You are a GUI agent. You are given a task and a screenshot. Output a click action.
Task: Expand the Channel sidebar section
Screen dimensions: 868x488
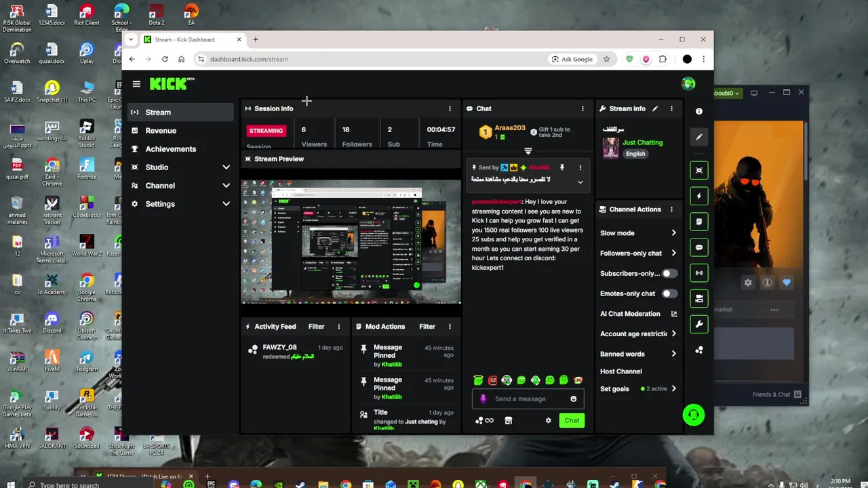pyautogui.click(x=226, y=186)
